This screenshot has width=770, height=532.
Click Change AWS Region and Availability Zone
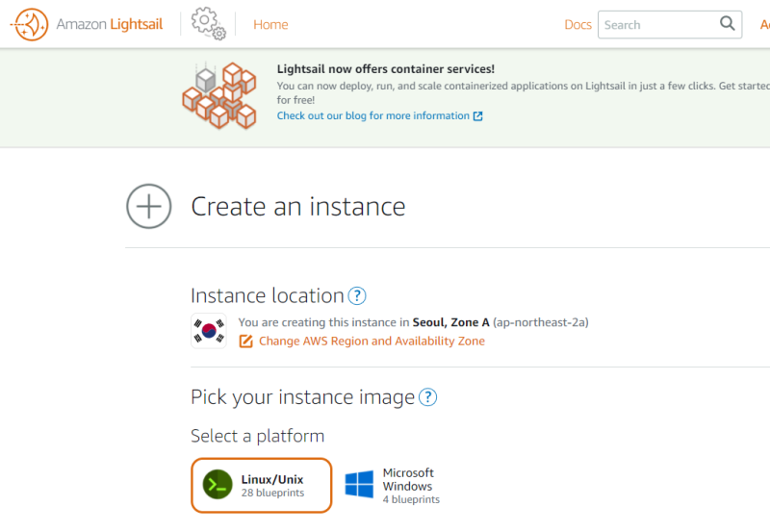pyautogui.click(x=372, y=342)
